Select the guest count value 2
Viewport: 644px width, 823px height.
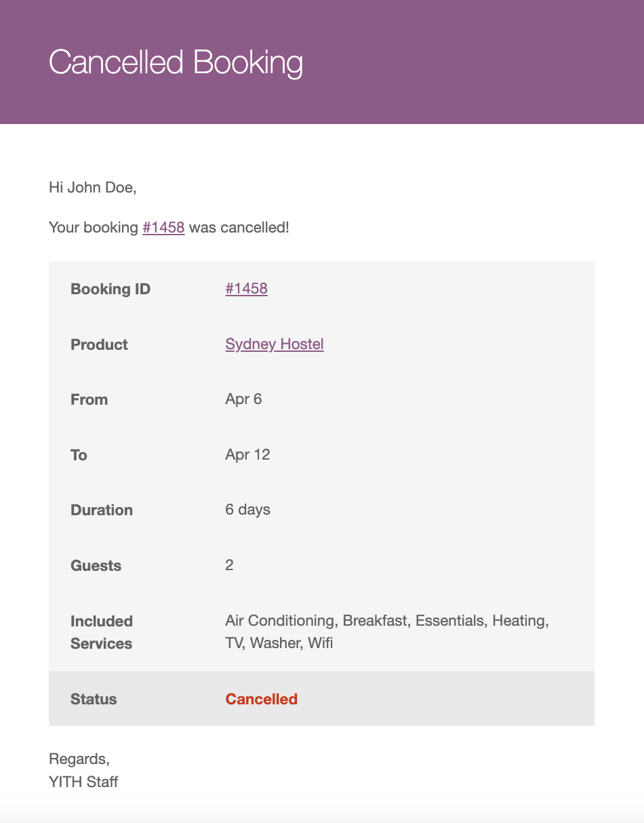[x=229, y=565]
